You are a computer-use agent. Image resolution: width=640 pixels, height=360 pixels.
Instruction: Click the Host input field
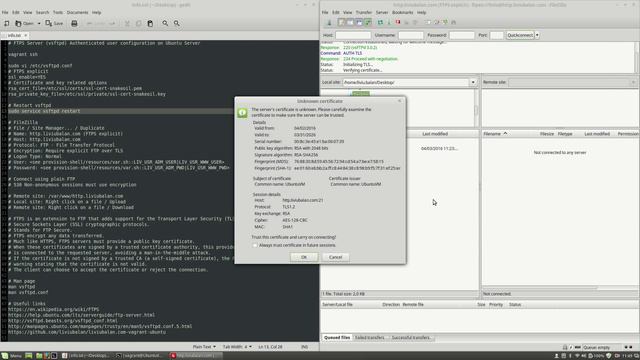[x=353, y=36]
